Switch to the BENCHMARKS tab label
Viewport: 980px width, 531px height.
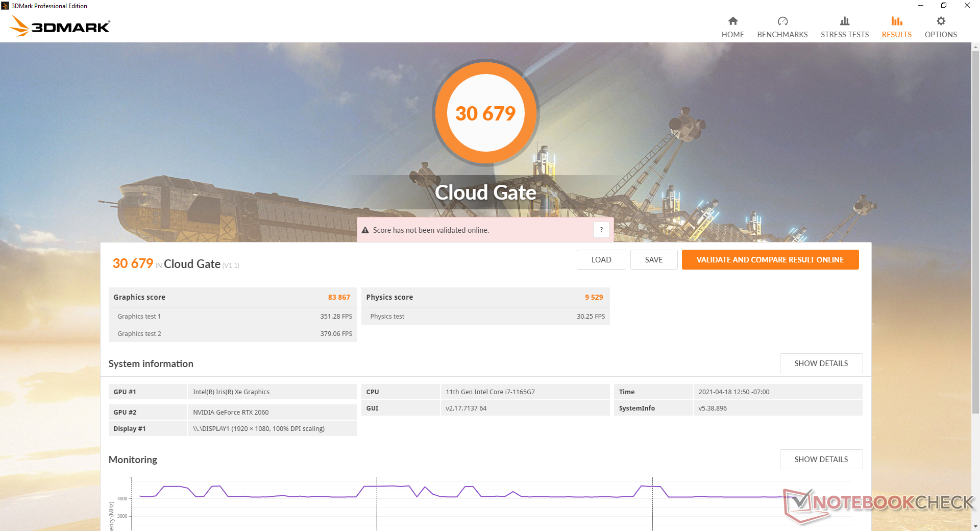782,35
